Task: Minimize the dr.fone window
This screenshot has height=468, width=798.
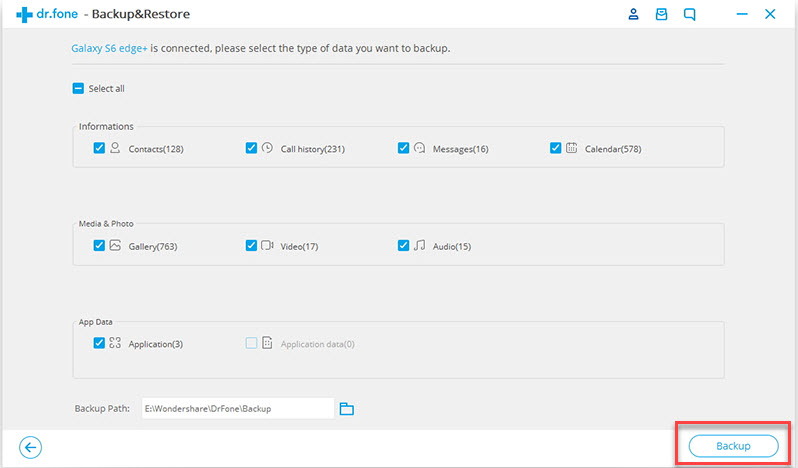Action: (x=742, y=14)
